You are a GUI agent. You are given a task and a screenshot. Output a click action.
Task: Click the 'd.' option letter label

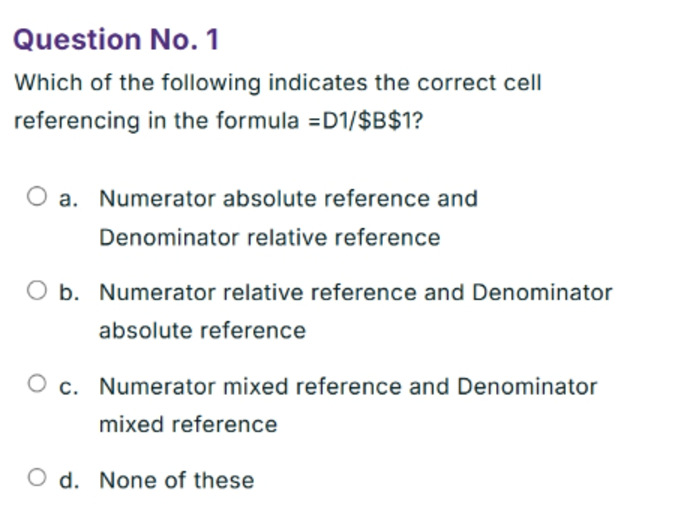click(x=69, y=480)
